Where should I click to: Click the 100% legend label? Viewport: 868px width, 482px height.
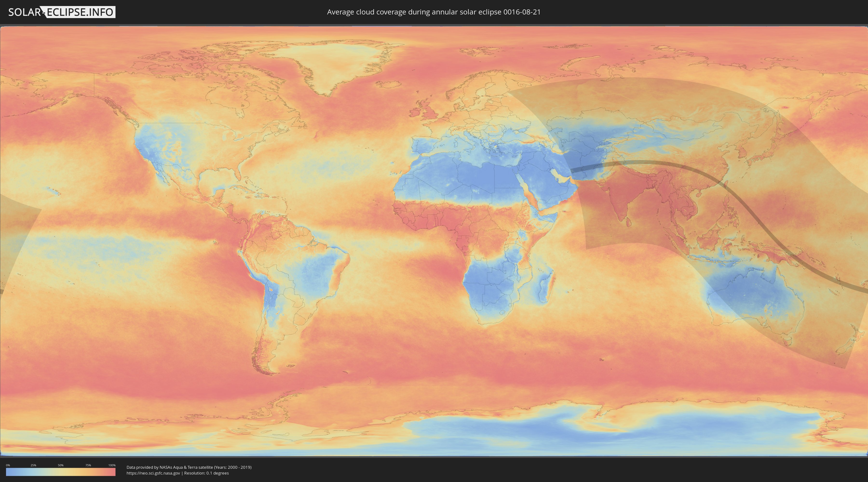pos(112,465)
